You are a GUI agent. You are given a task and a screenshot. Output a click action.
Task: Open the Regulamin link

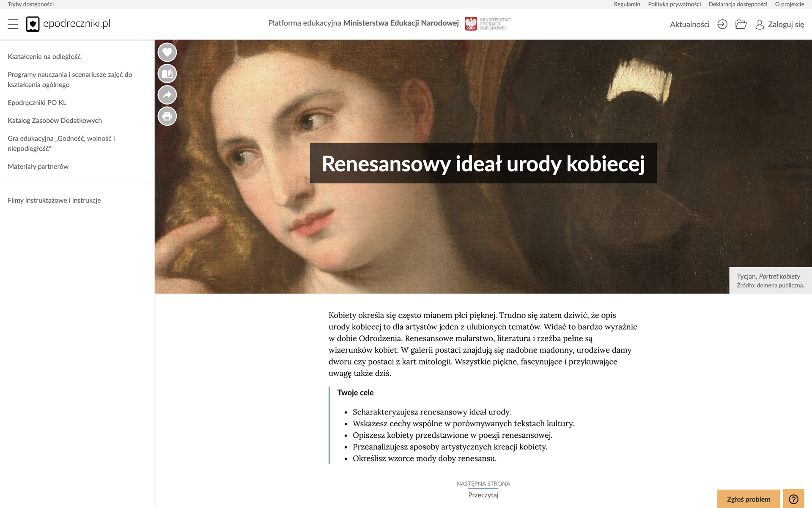click(627, 4)
